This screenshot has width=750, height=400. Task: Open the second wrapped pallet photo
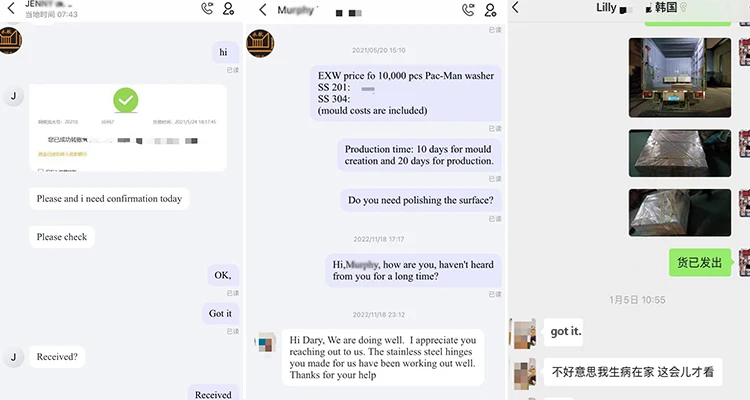[x=680, y=153]
